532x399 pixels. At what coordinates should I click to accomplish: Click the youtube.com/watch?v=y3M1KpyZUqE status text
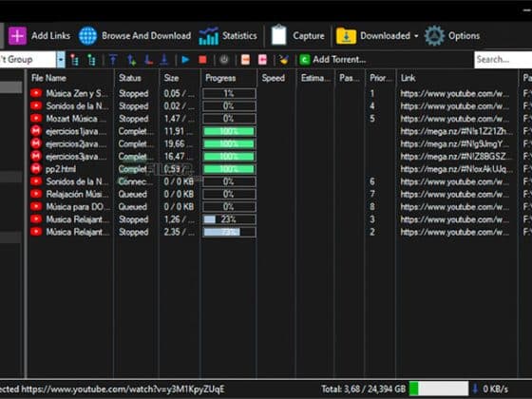(x=123, y=389)
